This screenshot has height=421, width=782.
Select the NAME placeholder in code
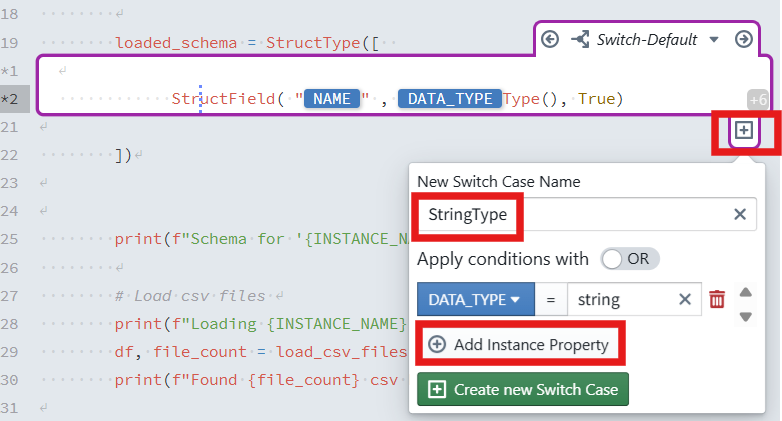(331, 98)
